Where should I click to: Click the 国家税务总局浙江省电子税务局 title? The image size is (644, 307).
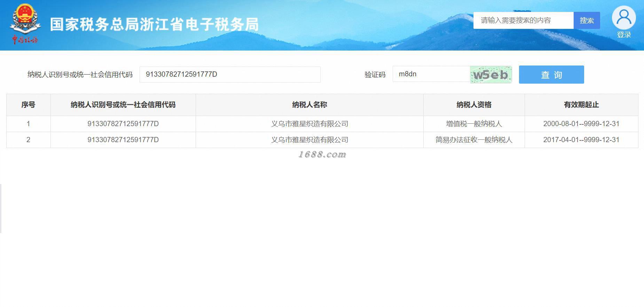[154, 24]
